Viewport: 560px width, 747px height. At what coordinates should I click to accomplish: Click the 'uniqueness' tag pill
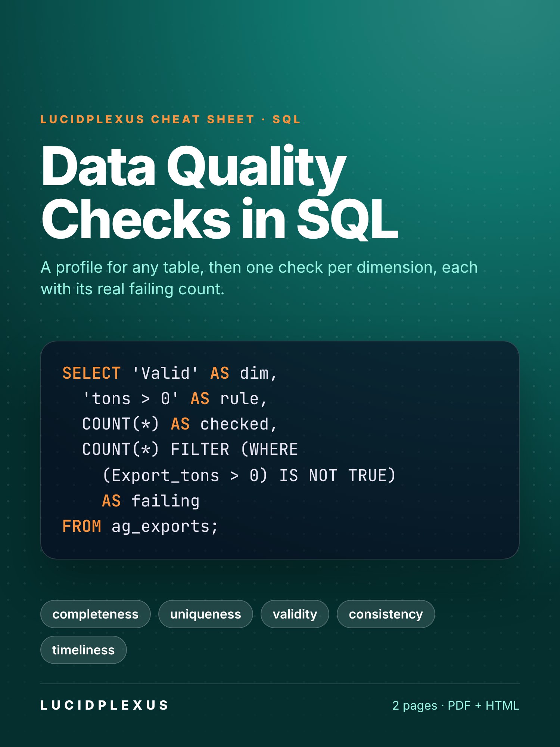click(205, 614)
